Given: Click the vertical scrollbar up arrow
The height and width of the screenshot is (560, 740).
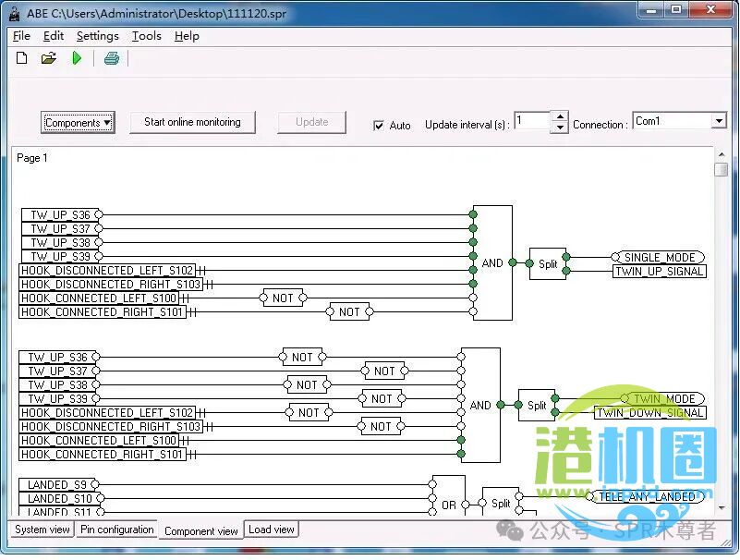Looking at the screenshot, I should (721, 154).
